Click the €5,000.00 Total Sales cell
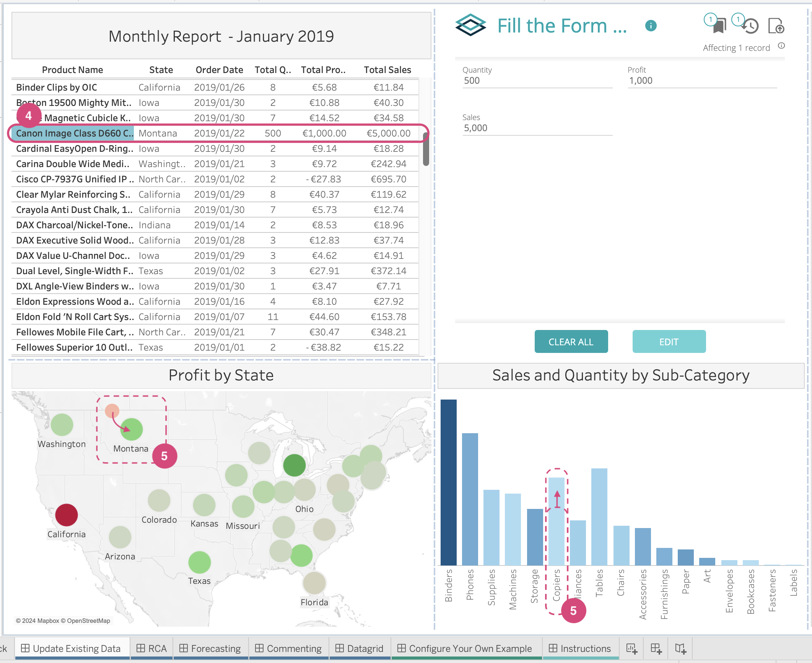The image size is (812, 663). click(x=389, y=133)
